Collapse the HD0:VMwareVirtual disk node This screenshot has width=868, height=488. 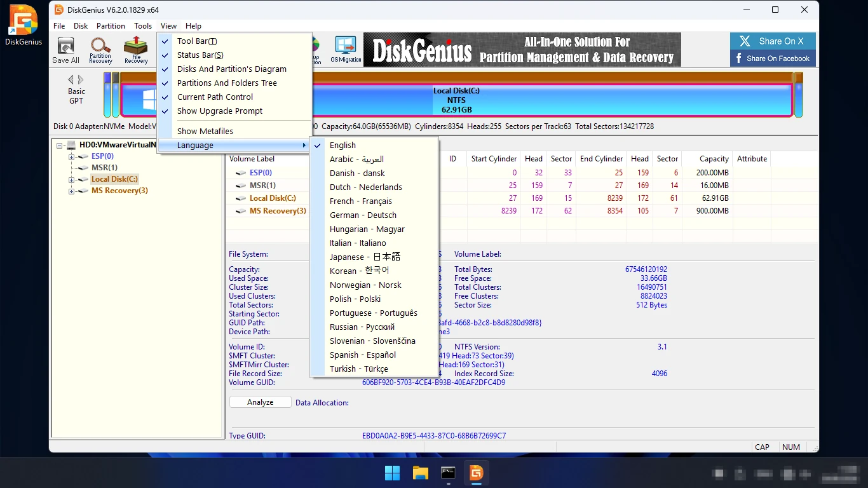[60, 145]
